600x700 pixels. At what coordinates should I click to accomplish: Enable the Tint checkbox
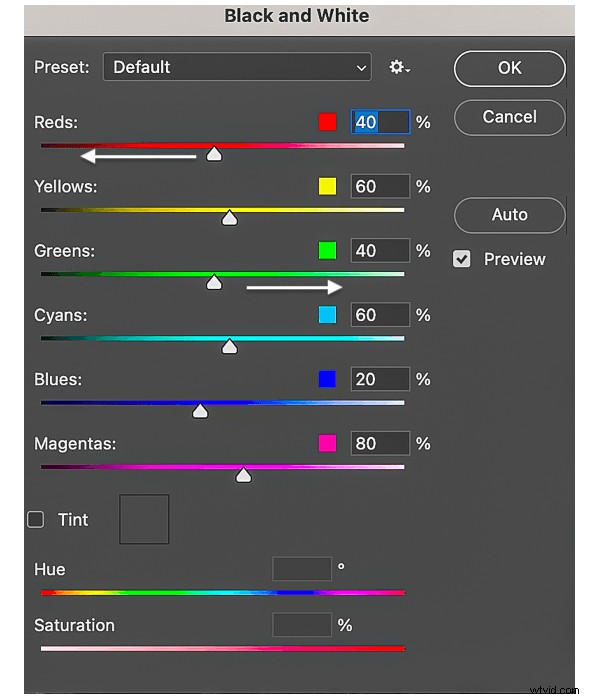pos(35,520)
